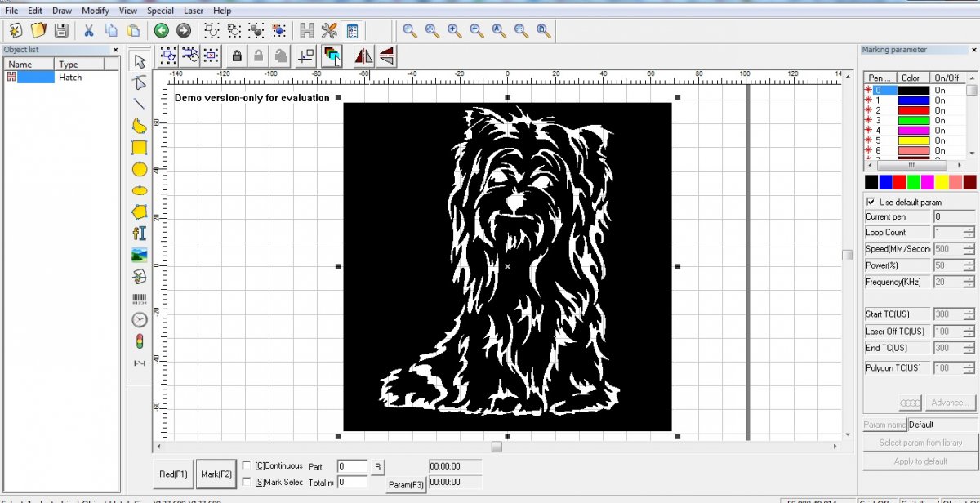Select the Hatch tool in top toolbar

pyautogui.click(x=307, y=31)
